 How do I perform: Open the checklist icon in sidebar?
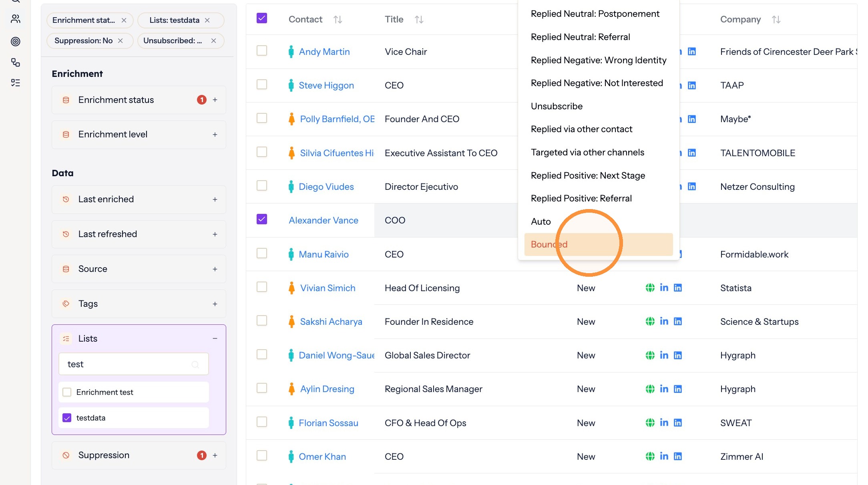tap(16, 83)
